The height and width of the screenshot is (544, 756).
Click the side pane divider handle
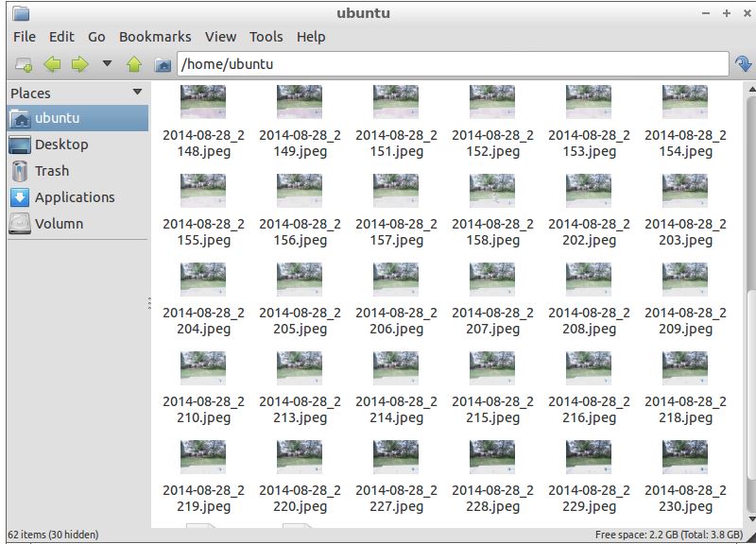(x=150, y=303)
